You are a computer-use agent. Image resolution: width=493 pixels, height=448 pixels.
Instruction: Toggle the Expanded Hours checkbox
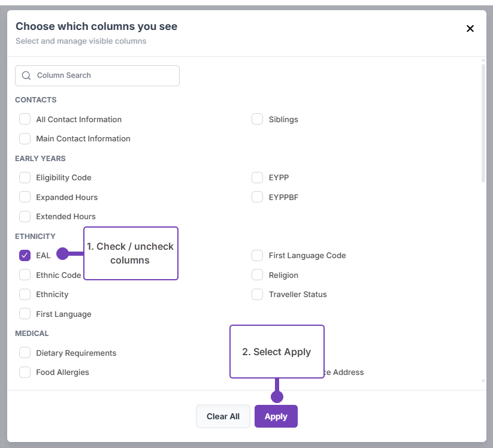[25, 197]
